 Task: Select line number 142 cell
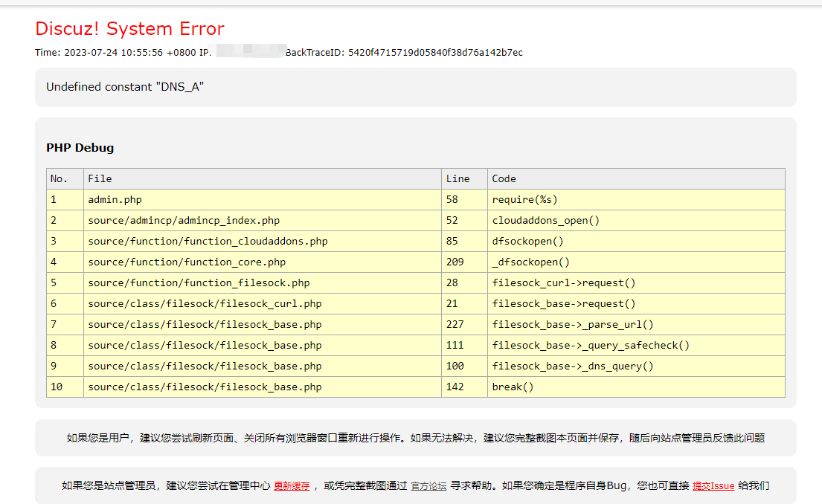464,387
